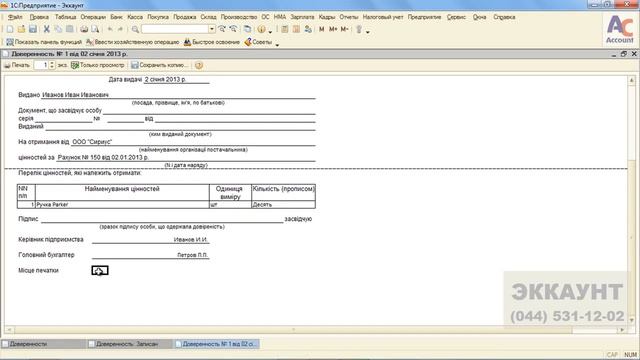Open the Сервис menu
Viewport: 640px width, 360px height.
[x=456, y=17]
